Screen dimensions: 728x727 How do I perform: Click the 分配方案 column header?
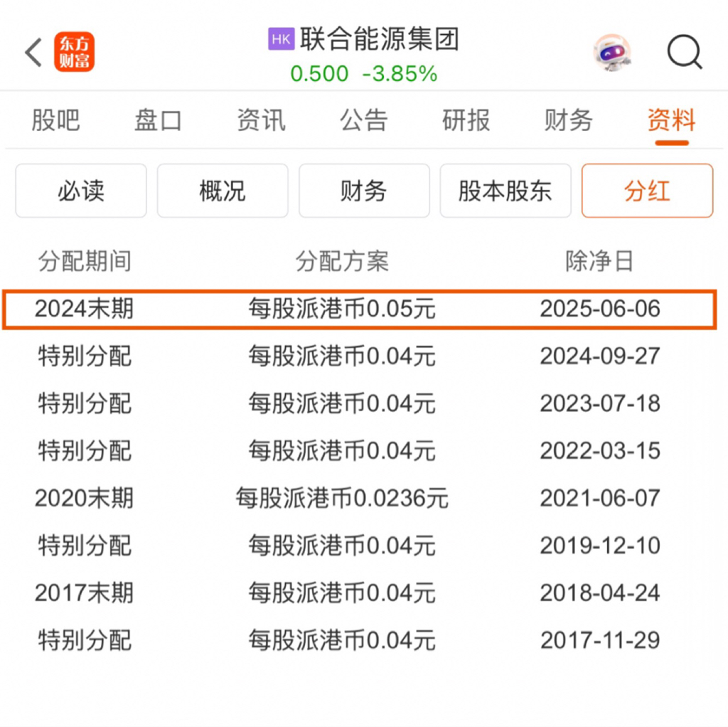click(342, 261)
